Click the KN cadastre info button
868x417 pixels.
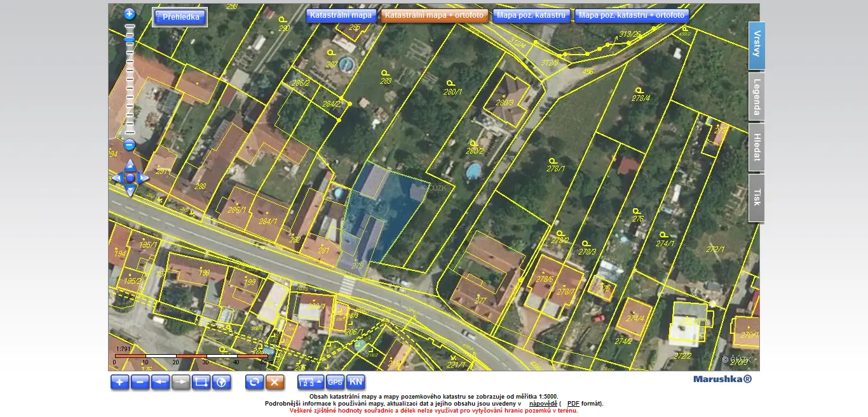[356, 382]
